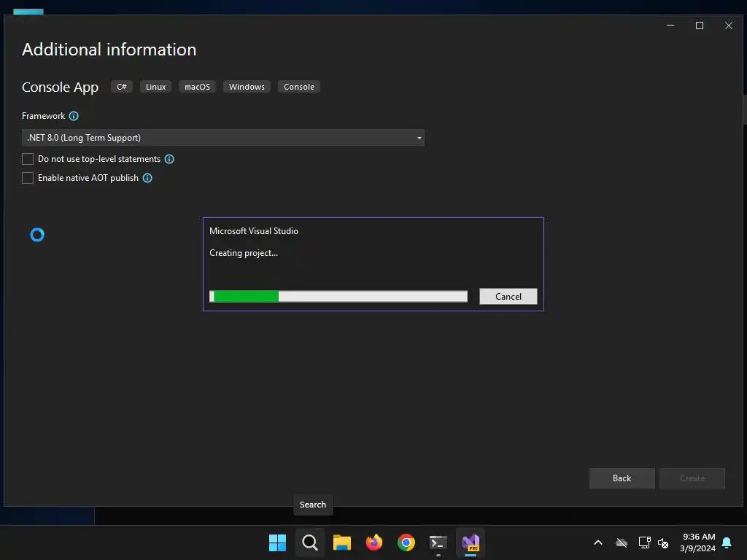Click the Creating project... status text
The height and width of the screenshot is (560, 747).
tap(244, 253)
